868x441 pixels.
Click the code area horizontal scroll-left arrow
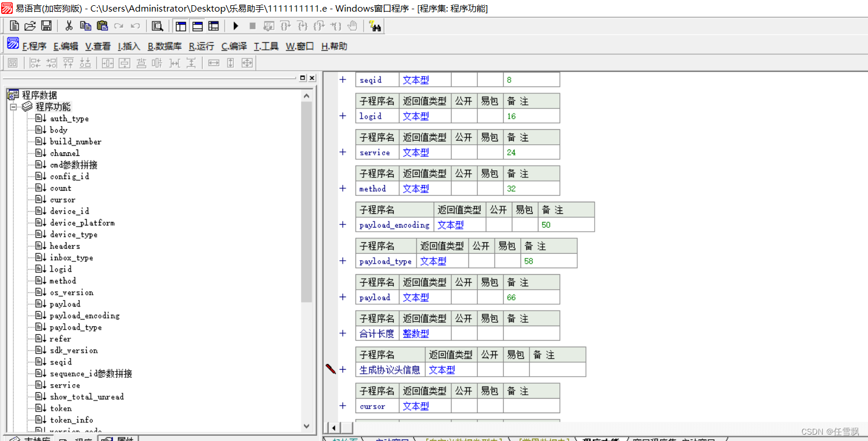[x=333, y=428]
